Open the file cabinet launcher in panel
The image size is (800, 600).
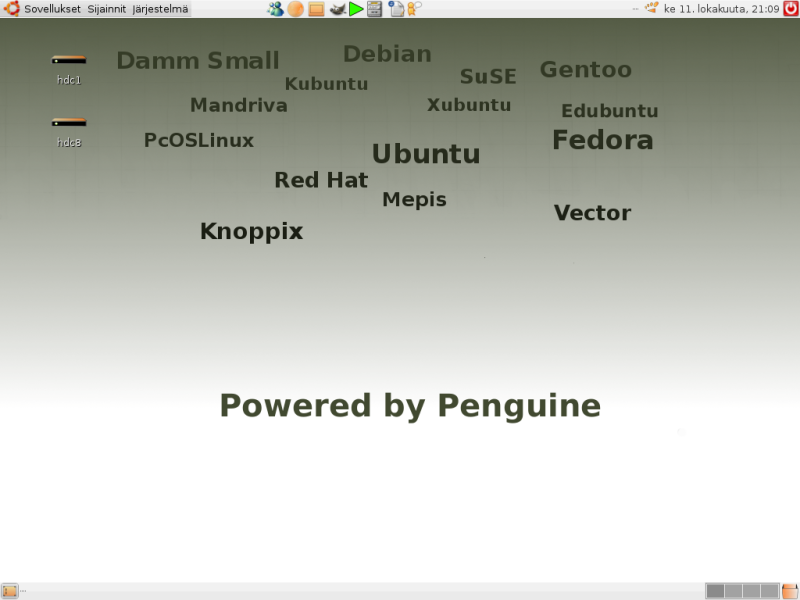pyautogui.click(x=374, y=9)
